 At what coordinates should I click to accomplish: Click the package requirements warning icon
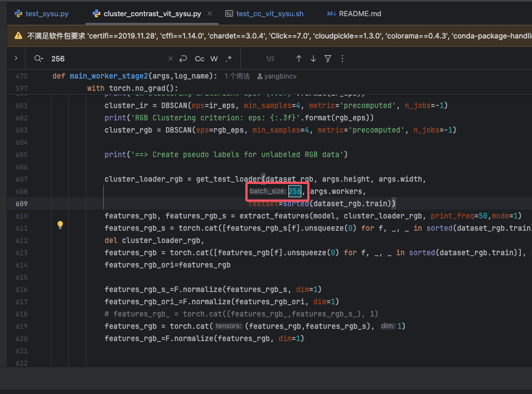click(18, 36)
